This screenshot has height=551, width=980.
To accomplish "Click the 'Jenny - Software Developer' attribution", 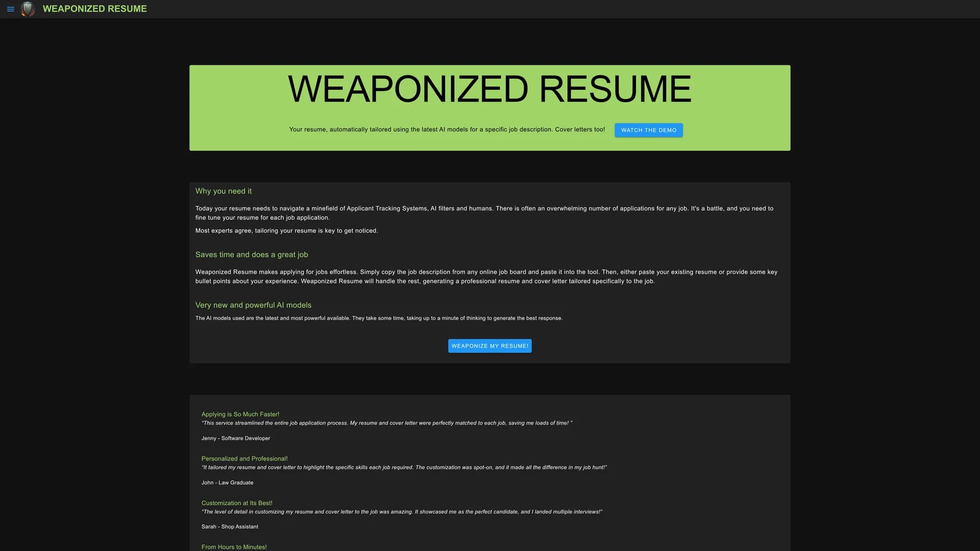I will pyautogui.click(x=236, y=438).
